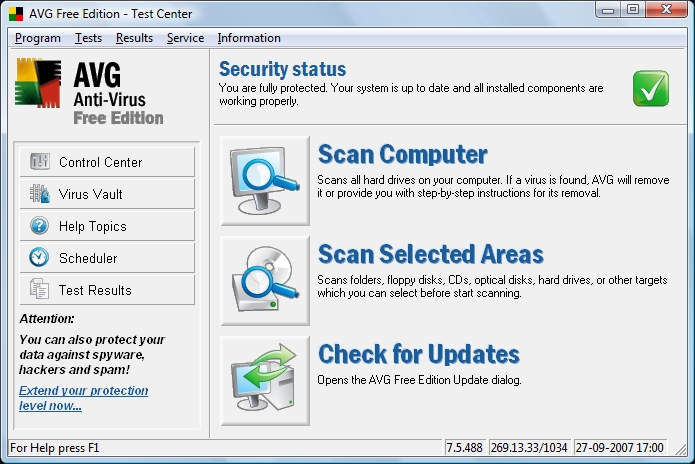Open the Scheduler

[x=107, y=258]
